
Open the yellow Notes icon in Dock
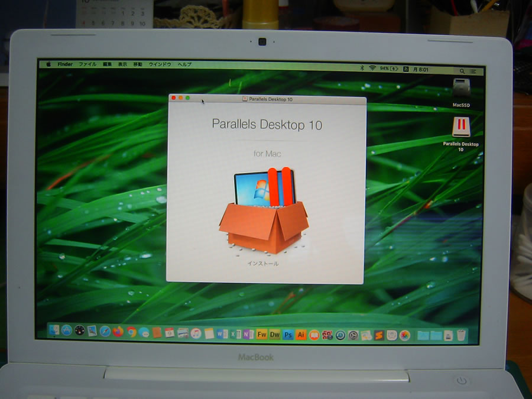209,333
